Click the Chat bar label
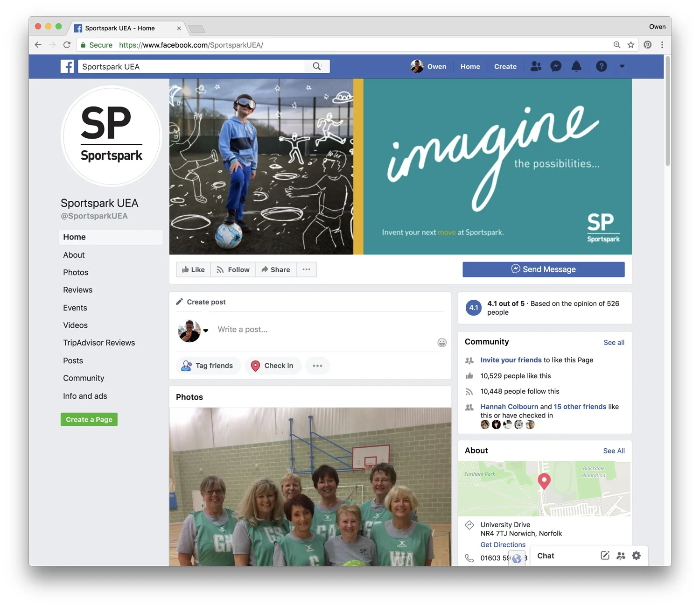The height and width of the screenshot is (607, 700). tap(546, 556)
